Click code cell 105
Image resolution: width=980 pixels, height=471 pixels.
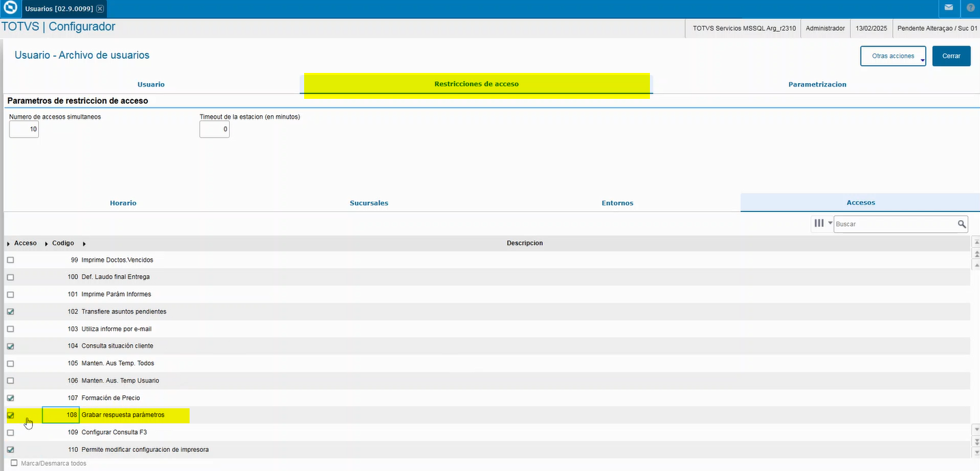pyautogui.click(x=61, y=363)
